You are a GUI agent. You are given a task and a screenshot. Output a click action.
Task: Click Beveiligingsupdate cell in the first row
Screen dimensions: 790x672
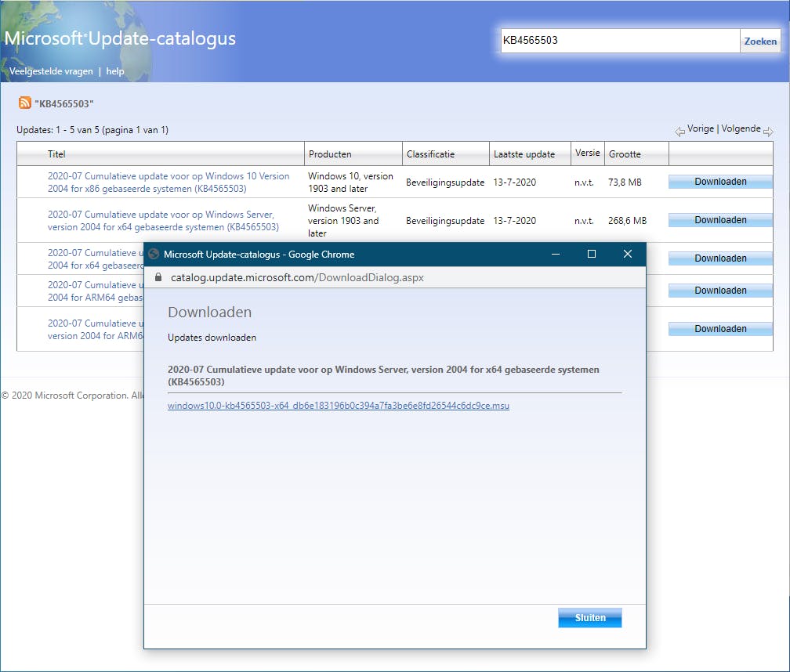coord(445,182)
